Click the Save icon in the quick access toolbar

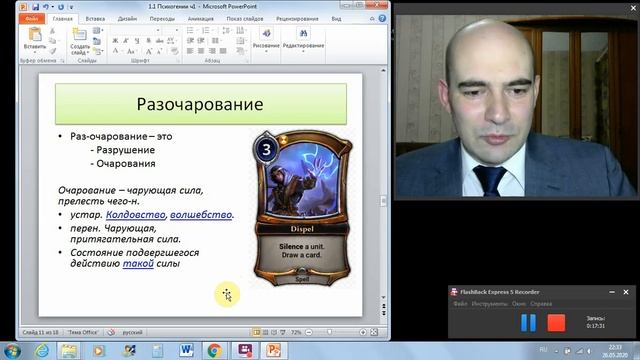coord(36,7)
